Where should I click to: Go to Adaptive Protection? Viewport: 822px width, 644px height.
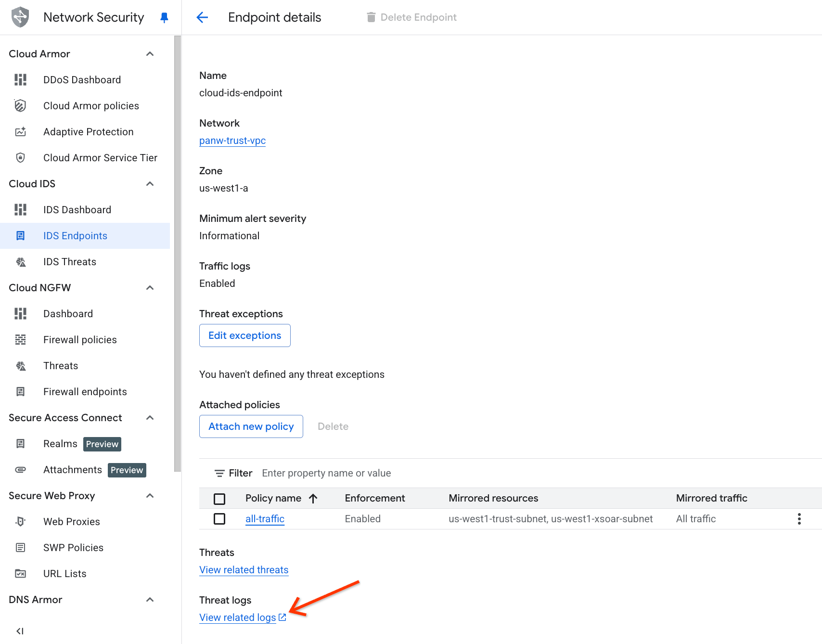89,132
